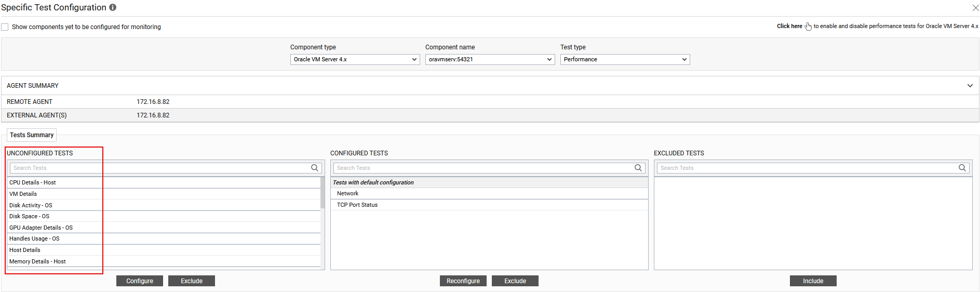Image resolution: width=980 pixels, height=292 pixels.
Task: Close the Specific Test Configuration window
Action: (975, 8)
